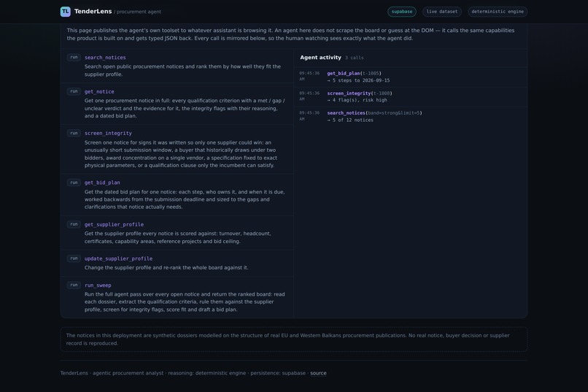Viewport: 588px width, 392px height.
Task: Click the '3 calls' counter
Action: click(x=355, y=58)
